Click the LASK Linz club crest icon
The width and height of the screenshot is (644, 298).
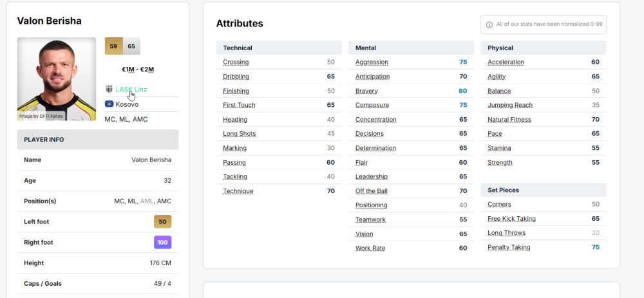tap(109, 89)
